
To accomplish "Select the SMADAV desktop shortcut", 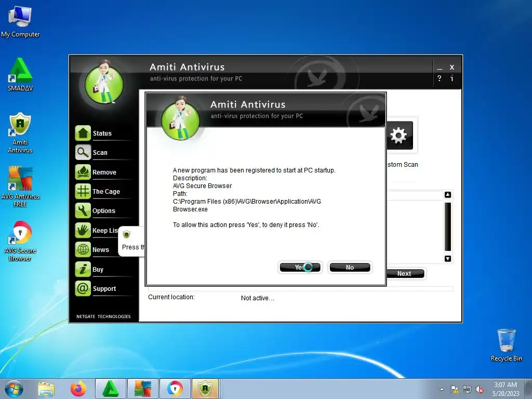I will (20, 75).
